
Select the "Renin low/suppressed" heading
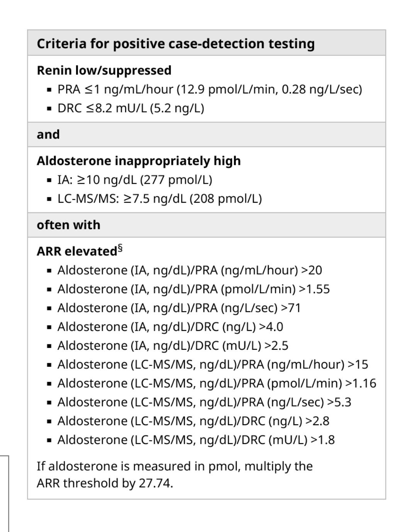[104, 70]
